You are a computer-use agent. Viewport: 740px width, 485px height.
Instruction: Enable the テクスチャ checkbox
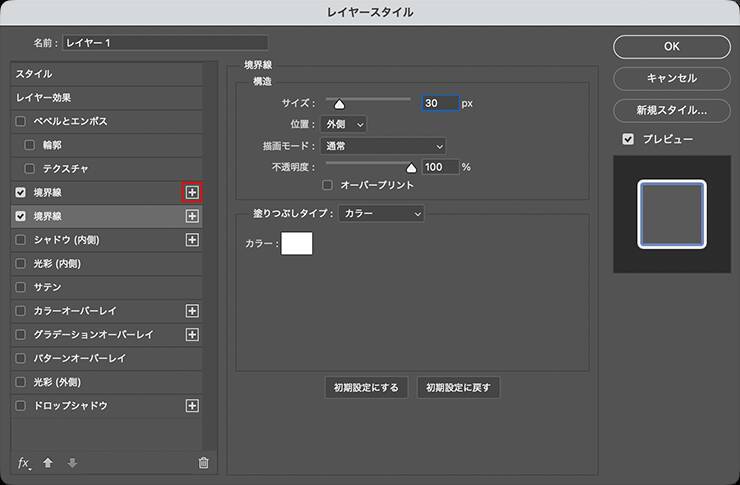point(29,168)
